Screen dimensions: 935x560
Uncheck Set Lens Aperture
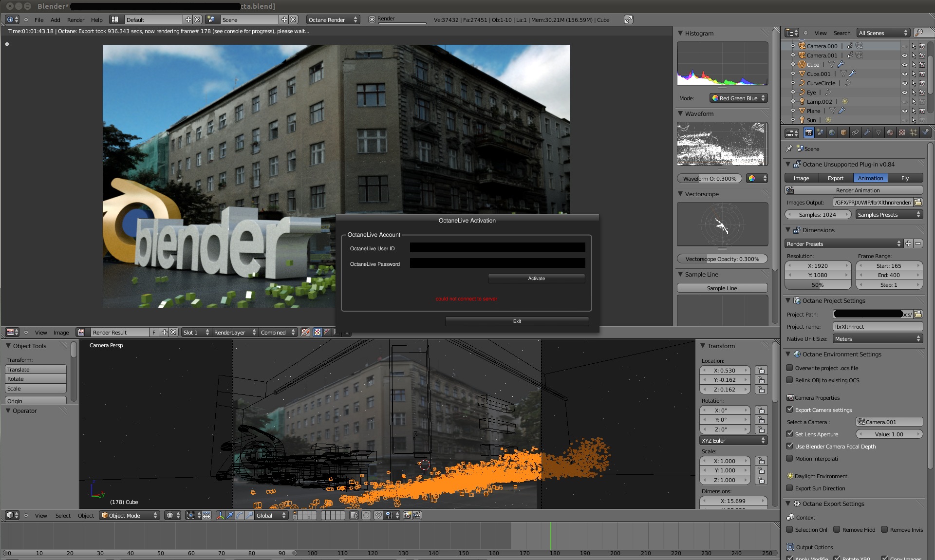click(790, 434)
